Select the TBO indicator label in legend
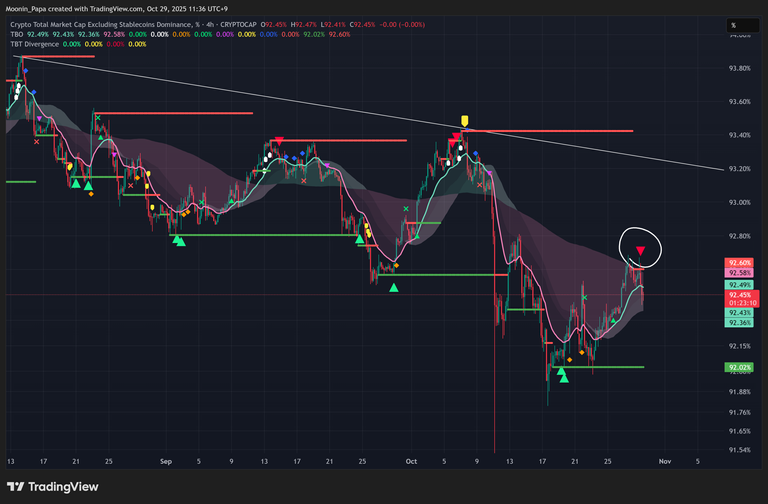This screenshot has width=768, height=504. coord(16,35)
